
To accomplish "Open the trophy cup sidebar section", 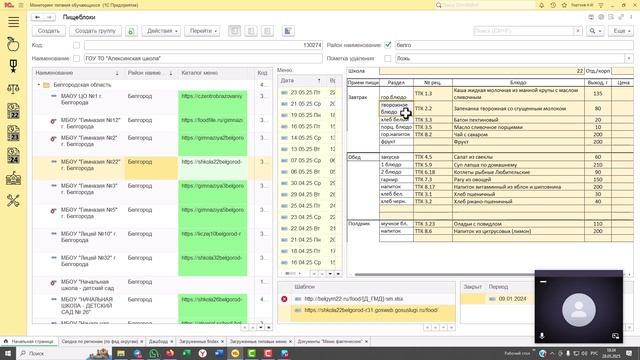I will click(x=13, y=66).
